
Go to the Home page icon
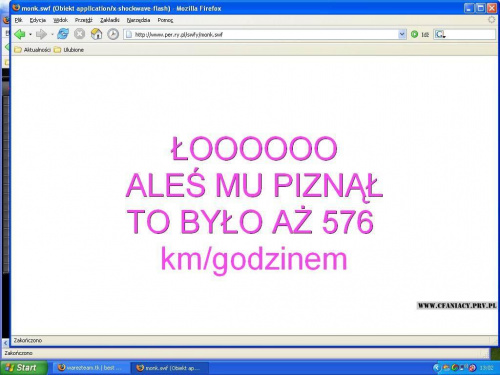(x=96, y=34)
